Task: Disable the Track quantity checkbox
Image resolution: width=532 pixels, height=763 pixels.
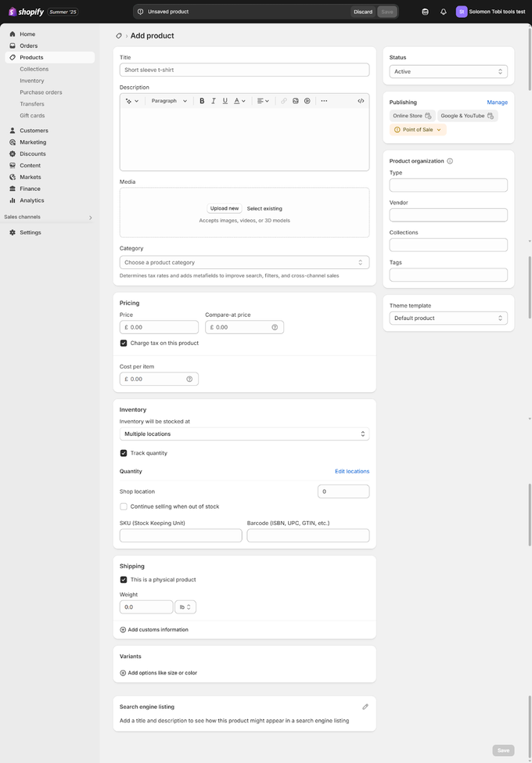Action: tap(123, 452)
